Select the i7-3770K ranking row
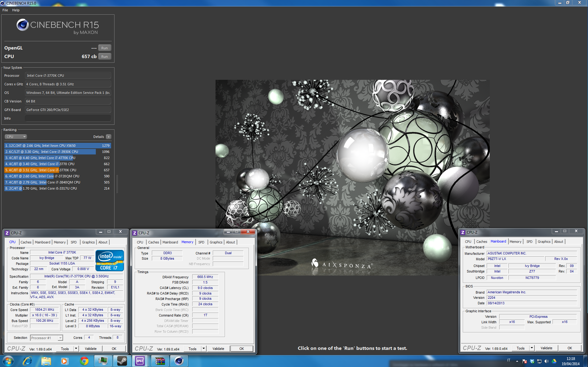Screen dimensions: 588x367 (x=58, y=170)
